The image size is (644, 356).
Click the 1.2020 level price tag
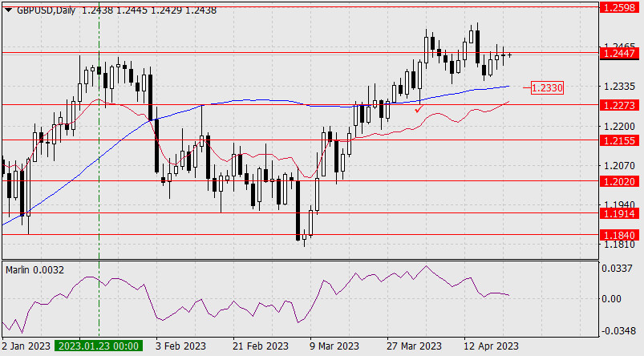pyautogui.click(x=618, y=181)
